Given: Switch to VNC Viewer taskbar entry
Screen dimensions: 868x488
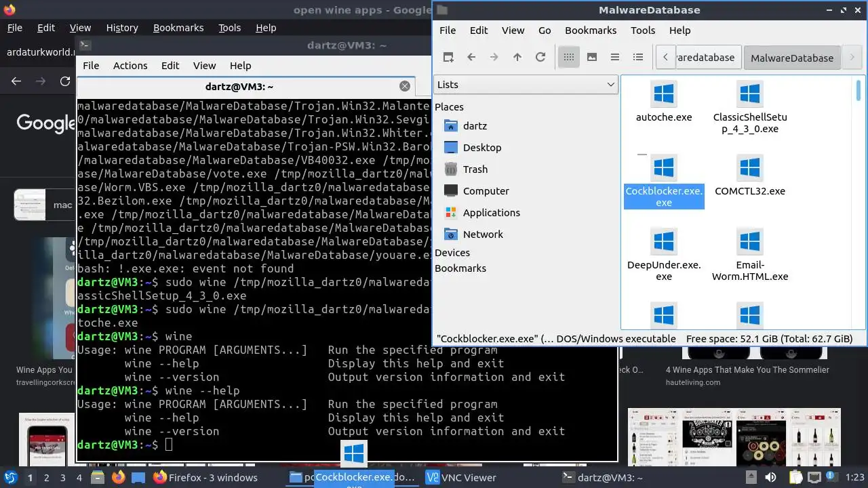Looking at the screenshot, I should (x=461, y=478).
